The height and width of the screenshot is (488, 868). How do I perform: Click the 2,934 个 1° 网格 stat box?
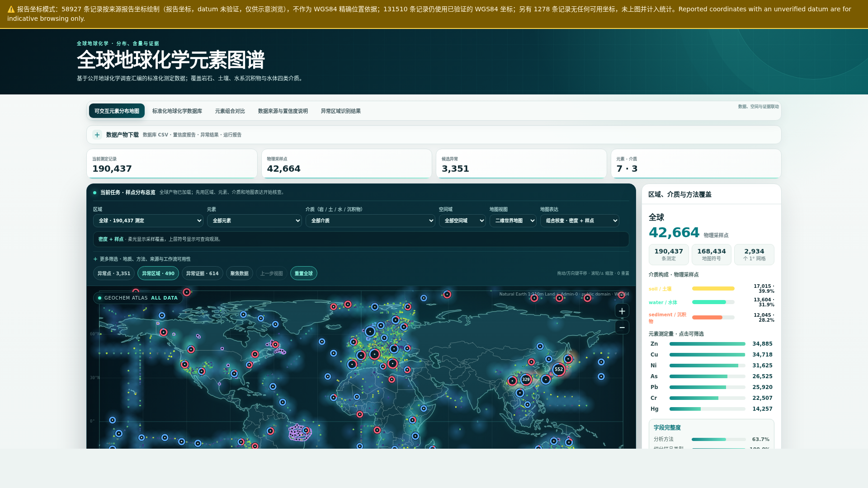click(754, 255)
